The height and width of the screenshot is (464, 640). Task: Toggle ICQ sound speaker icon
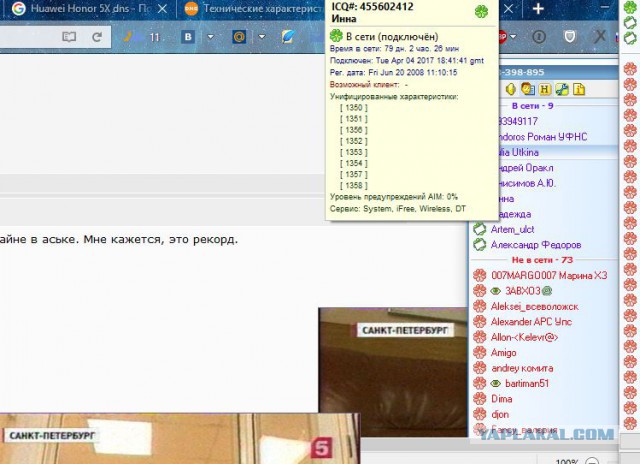click(x=511, y=89)
